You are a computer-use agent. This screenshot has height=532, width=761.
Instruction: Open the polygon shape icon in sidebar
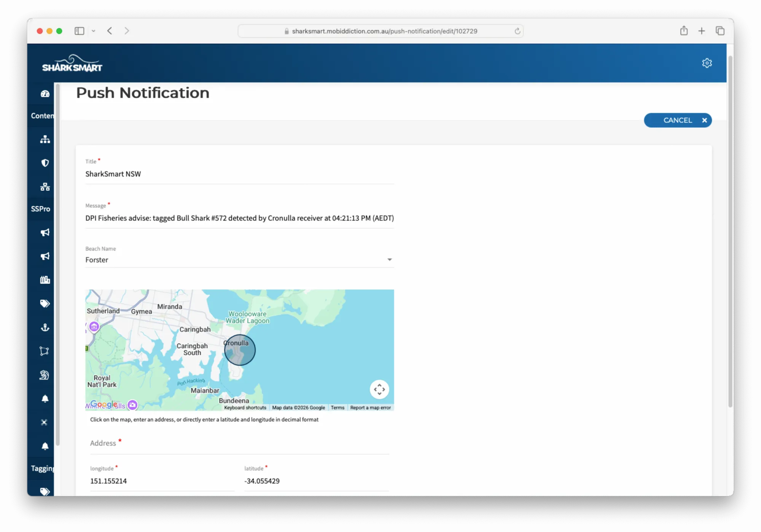pos(44,351)
